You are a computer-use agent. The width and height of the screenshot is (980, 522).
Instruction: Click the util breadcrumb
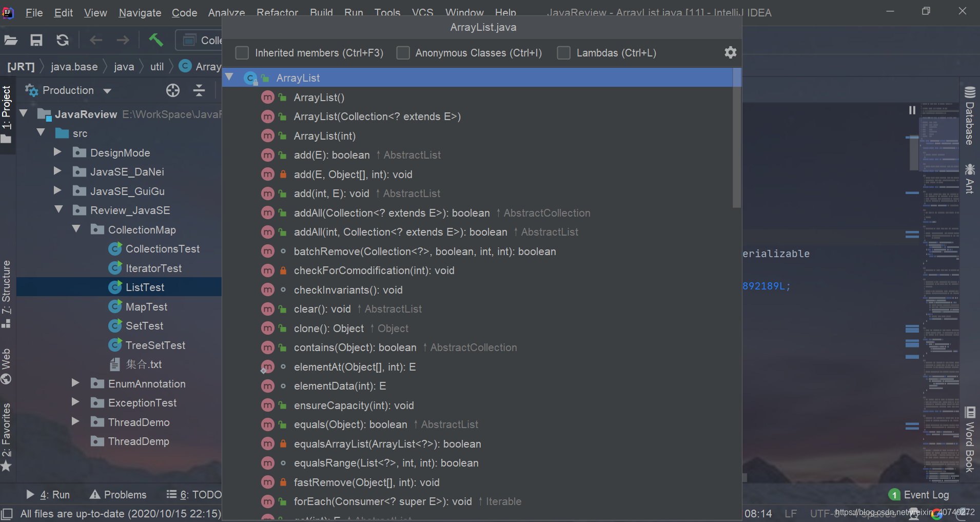tap(157, 67)
